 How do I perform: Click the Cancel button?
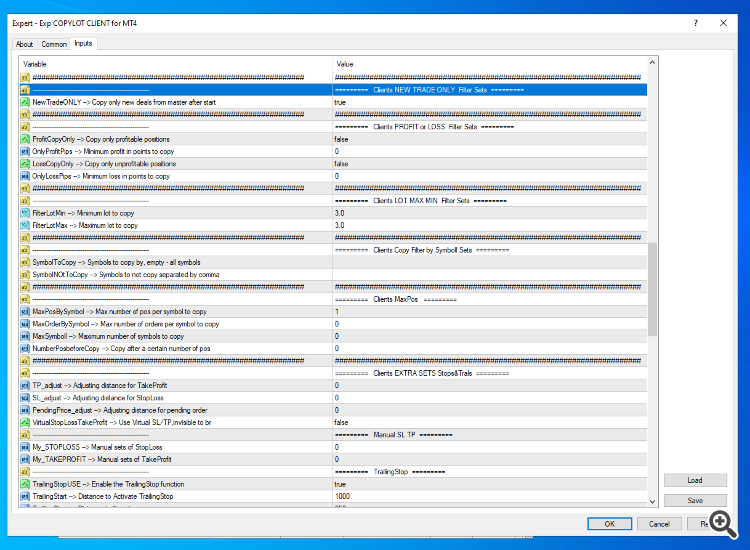[x=659, y=524]
